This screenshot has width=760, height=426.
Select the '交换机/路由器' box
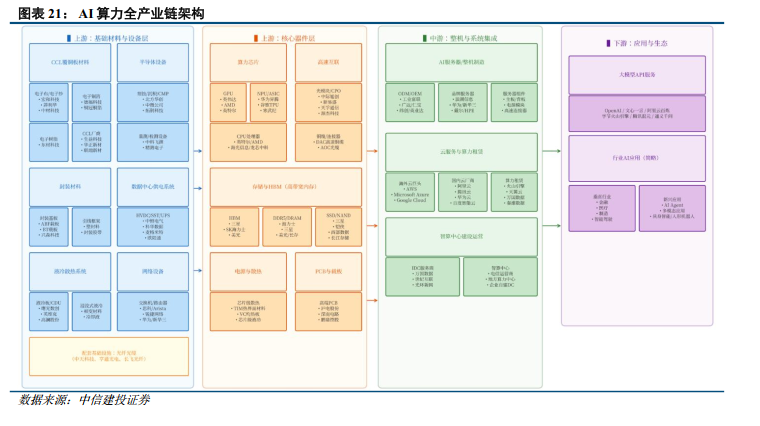click(153, 311)
